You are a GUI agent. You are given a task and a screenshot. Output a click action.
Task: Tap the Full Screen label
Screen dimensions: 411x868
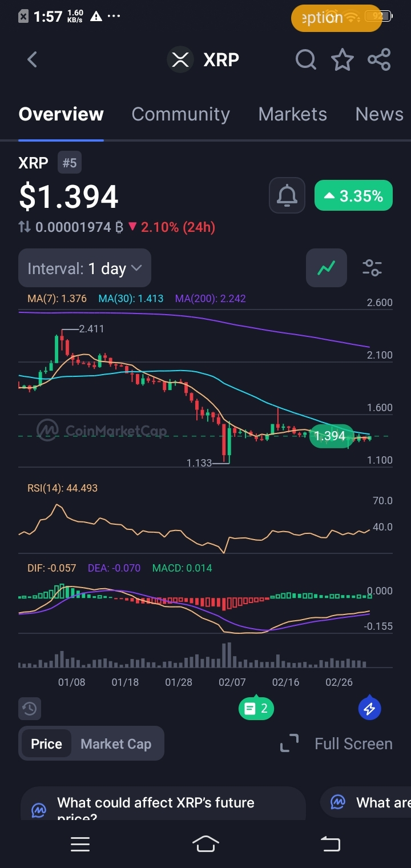point(353,744)
